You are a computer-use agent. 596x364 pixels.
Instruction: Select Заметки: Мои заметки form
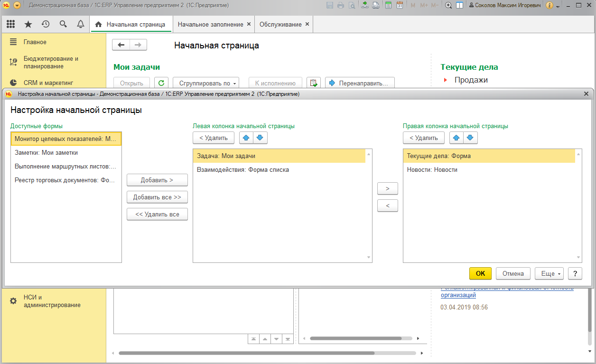[x=66, y=152]
